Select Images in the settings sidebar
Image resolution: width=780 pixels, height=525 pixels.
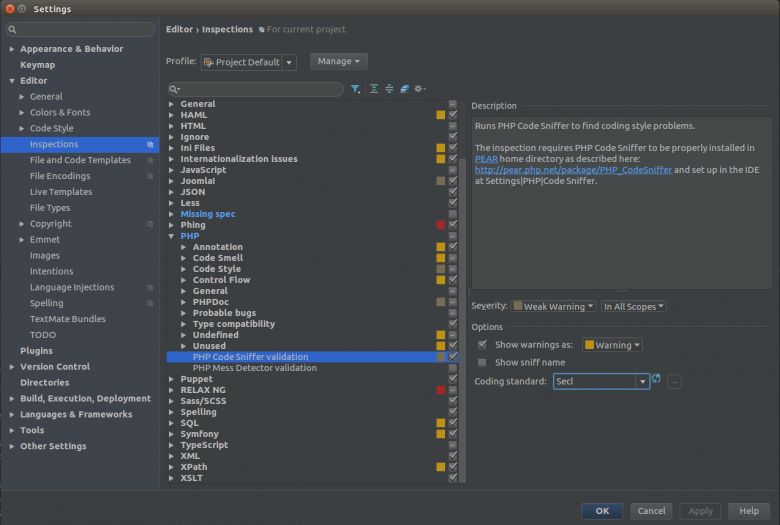click(x=45, y=256)
